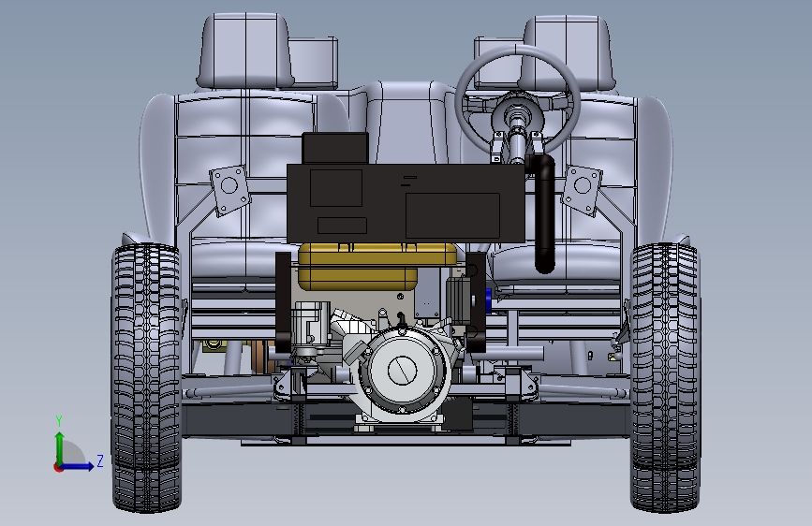Select the right square mounting plate

point(582,190)
